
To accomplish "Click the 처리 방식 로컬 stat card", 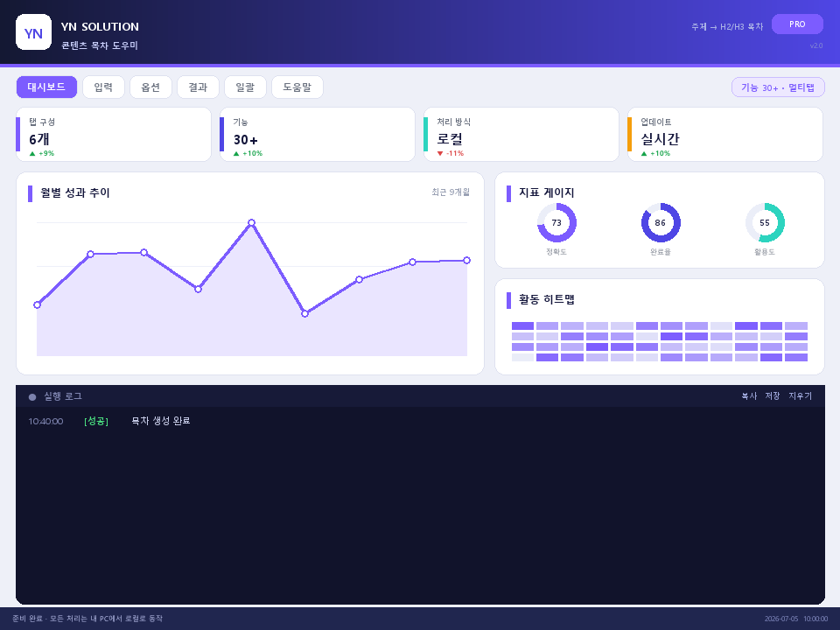I will (521, 135).
